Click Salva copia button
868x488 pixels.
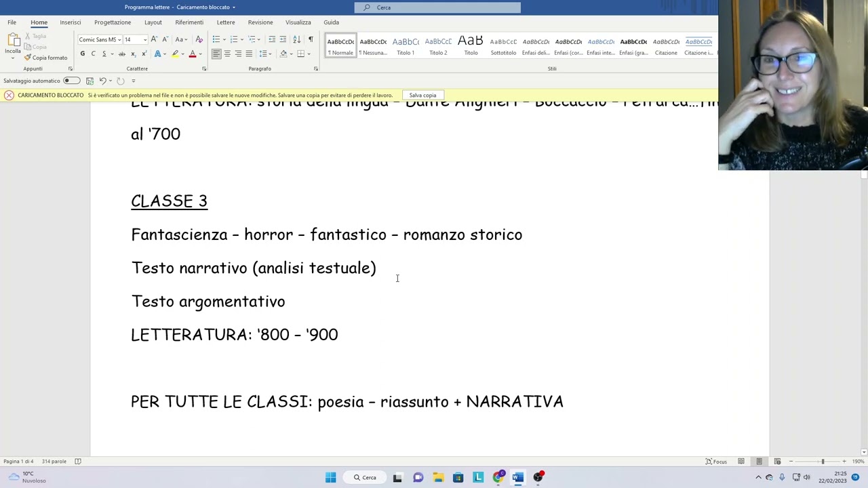[x=422, y=96]
